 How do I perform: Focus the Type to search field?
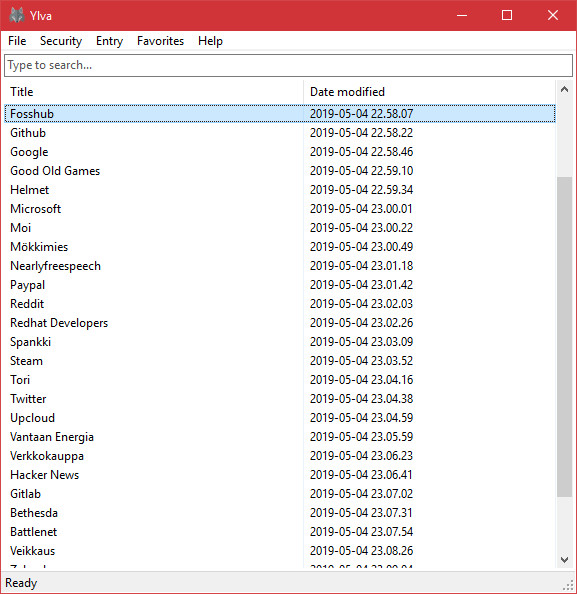[288, 65]
